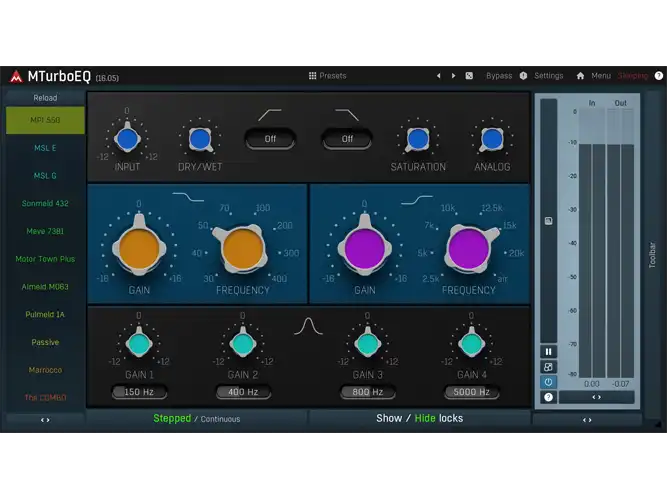The height and width of the screenshot is (500, 667).
Task: Click the red Sleeping indicator
Action: (x=633, y=76)
